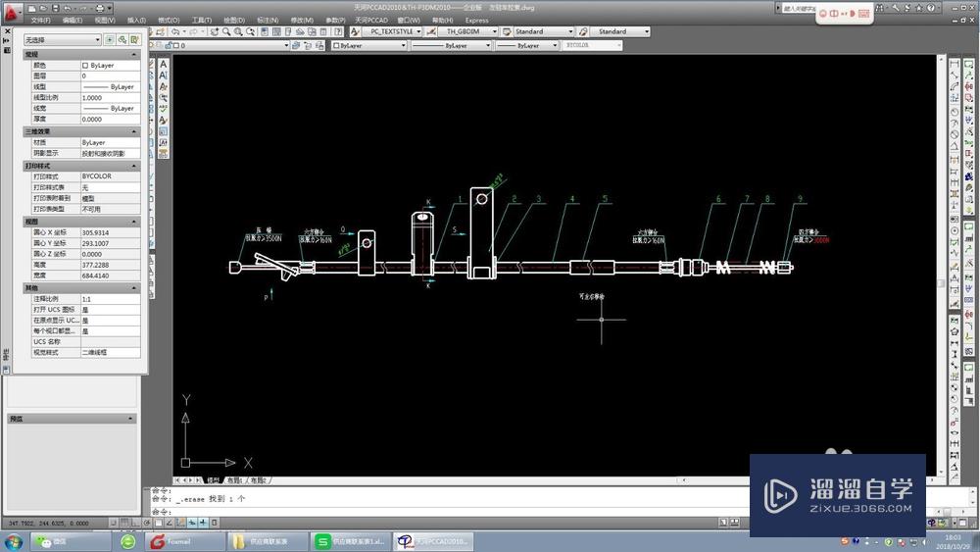The width and height of the screenshot is (980, 552).
Task: Open the 格式(O) menu
Action: (x=169, y=21)
